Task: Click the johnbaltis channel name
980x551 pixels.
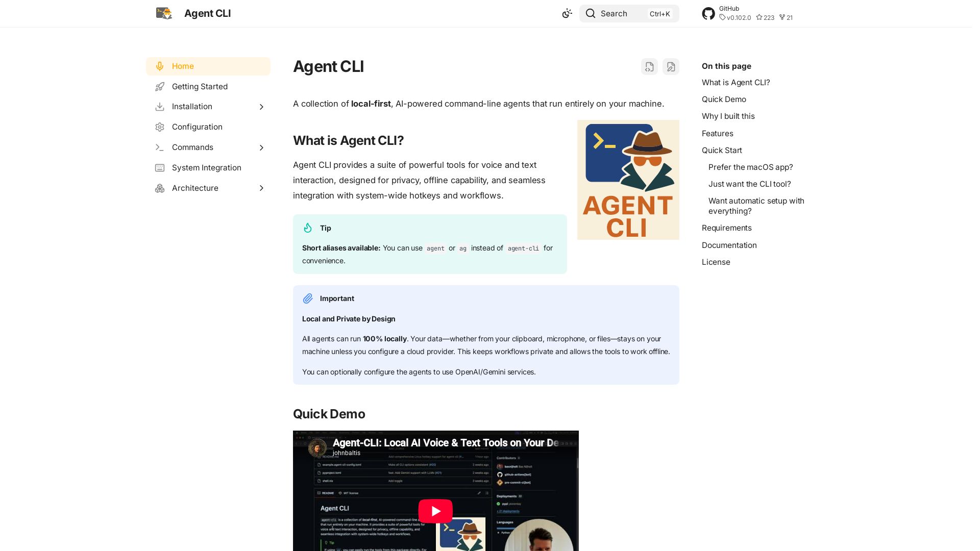Action: coord(347,453)
